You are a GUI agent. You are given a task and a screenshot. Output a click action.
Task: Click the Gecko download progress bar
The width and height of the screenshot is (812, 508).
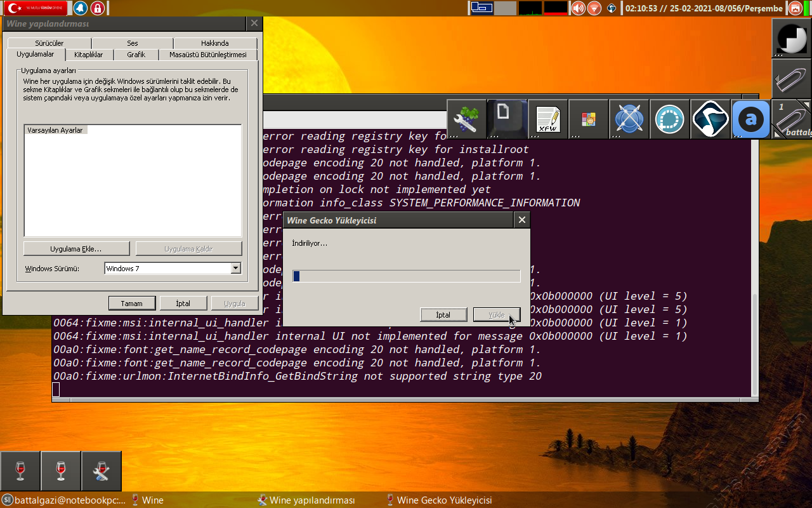click(x=406, y=276)
